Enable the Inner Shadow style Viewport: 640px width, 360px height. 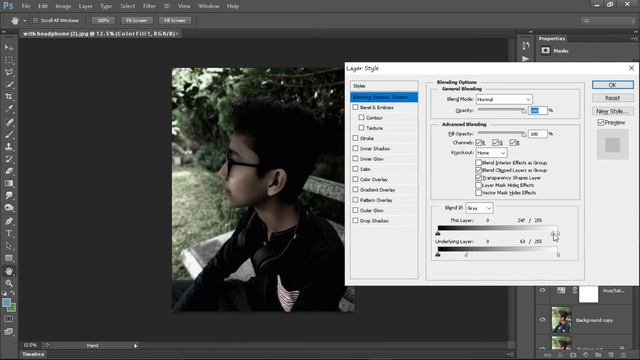pos(355,148)
